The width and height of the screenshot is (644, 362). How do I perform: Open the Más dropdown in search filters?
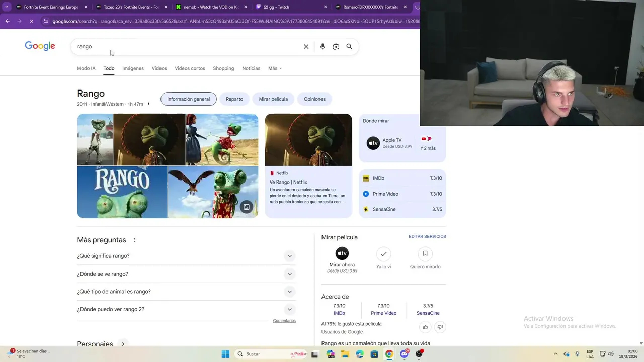pos(275,68)
